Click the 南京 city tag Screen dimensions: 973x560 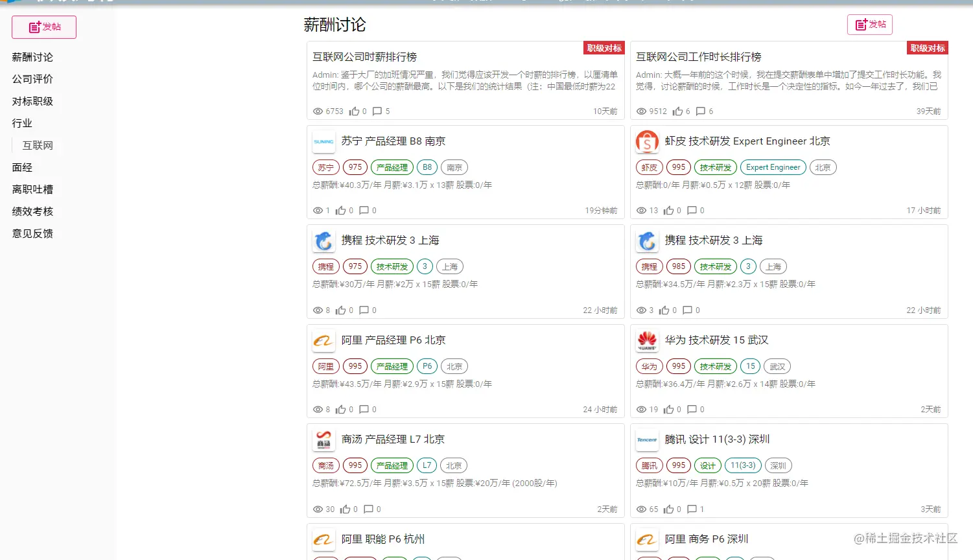click(x=454, y=167)
